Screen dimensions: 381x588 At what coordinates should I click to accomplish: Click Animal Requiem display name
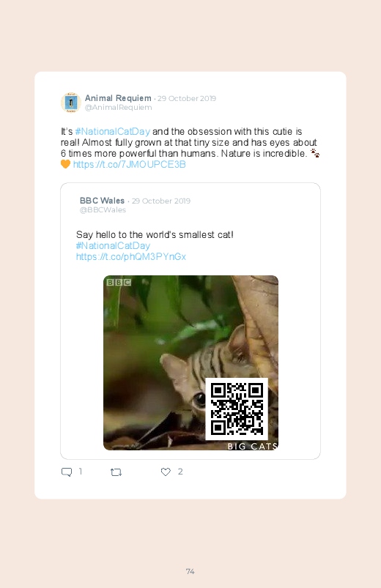[x=118, y=98]
